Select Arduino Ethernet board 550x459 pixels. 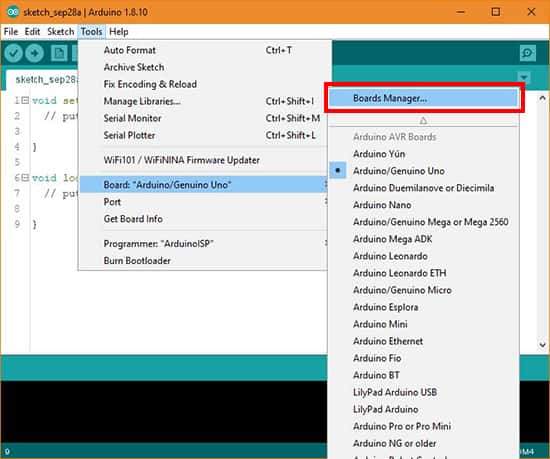point(423,341)
